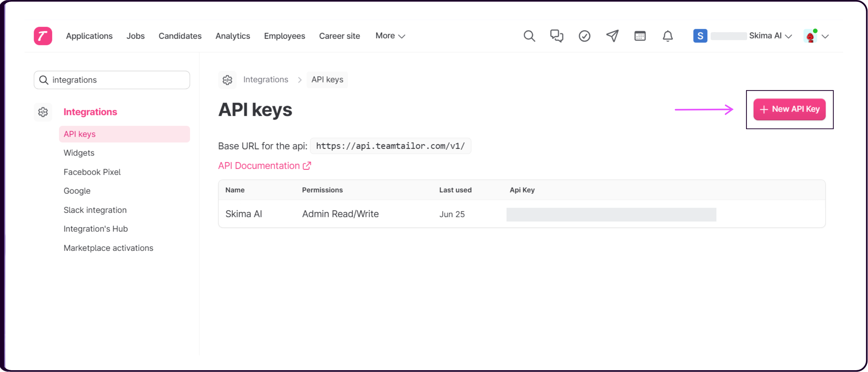Click the Teamtailor logo icon
The height and width of the screenshot is (372, 868).
click(x=43, y=36)
